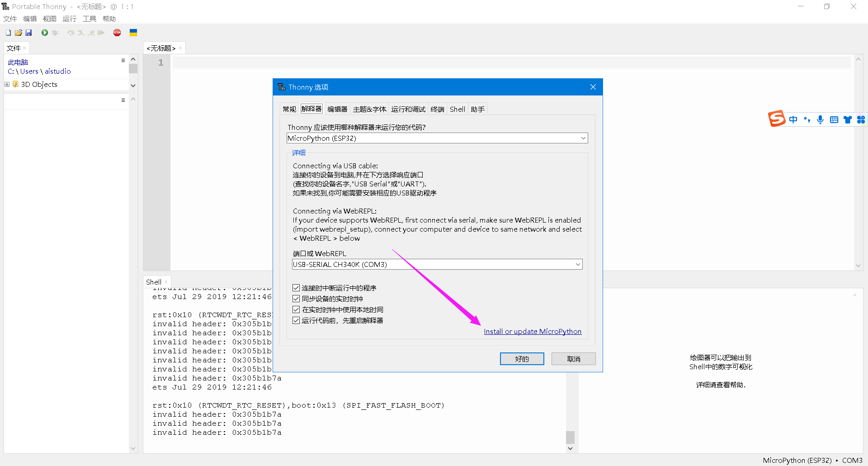The height and width of the screenshot is (466, 868).
Task: Open the Sogou soft keyboard icon
Action: [x=834, y=119]
